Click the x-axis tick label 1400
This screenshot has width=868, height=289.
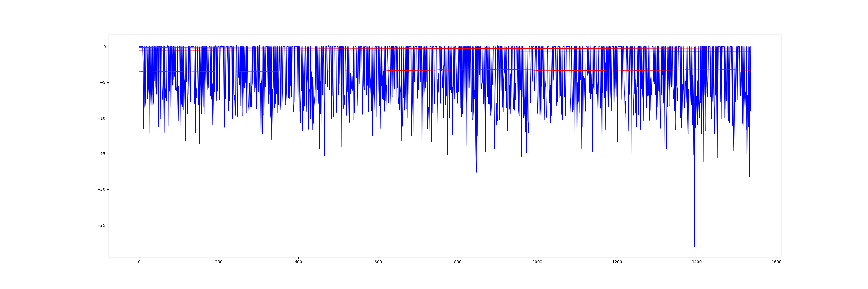point(697,262)
